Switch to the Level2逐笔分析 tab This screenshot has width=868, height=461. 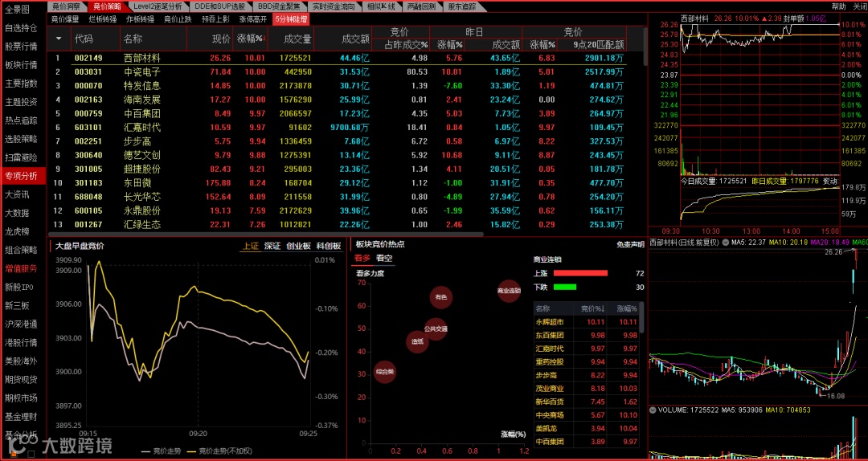point(158,6)
